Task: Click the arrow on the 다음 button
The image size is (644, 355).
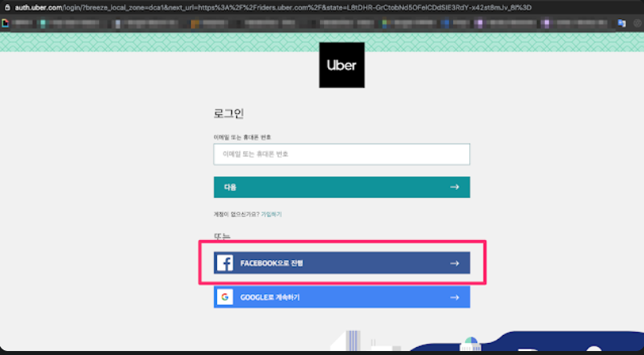Action: 454,187
